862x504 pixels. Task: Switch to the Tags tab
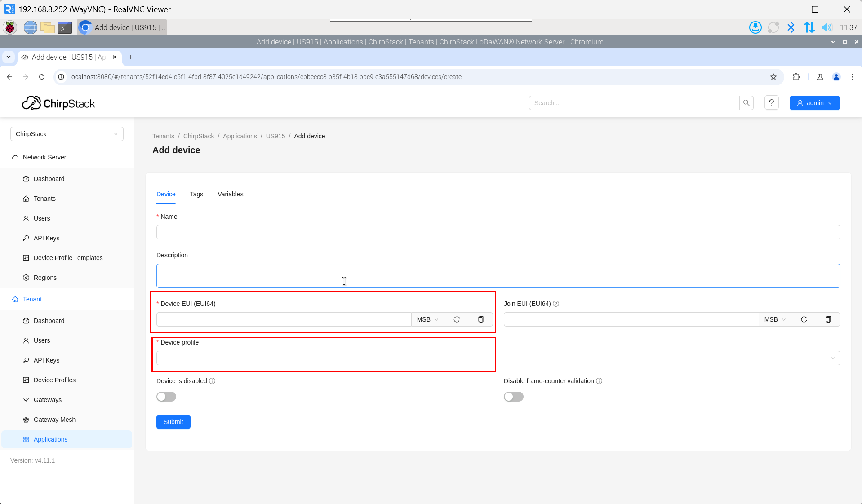point(196,194)
